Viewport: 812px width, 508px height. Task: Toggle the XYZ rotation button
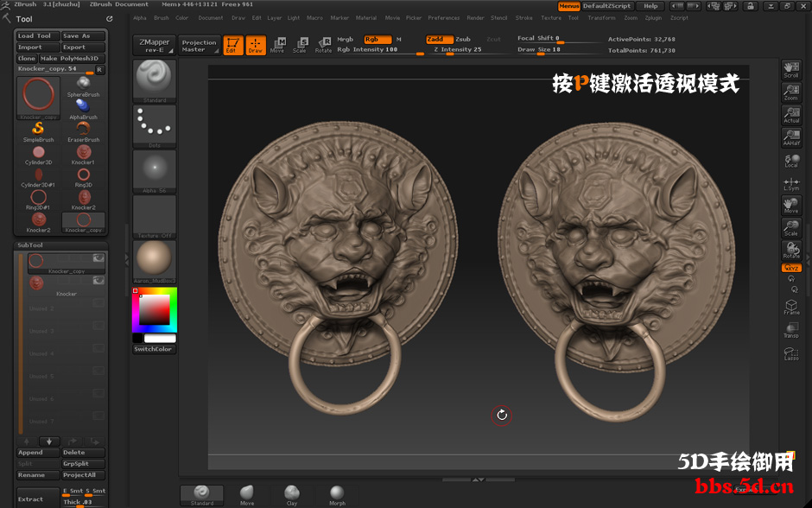coord(790,268)
